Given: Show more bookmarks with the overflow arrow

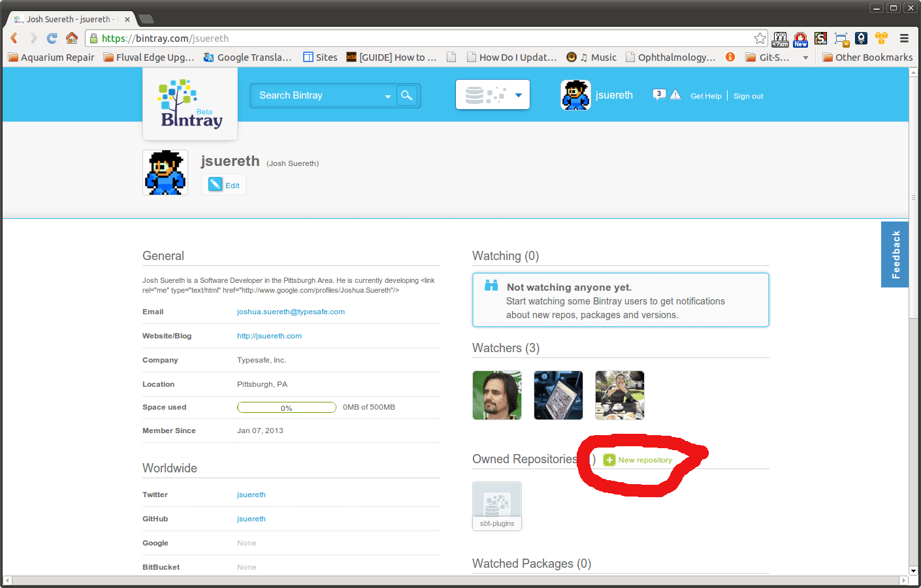Looking at the screenshot, I should (x=805, y=57).
